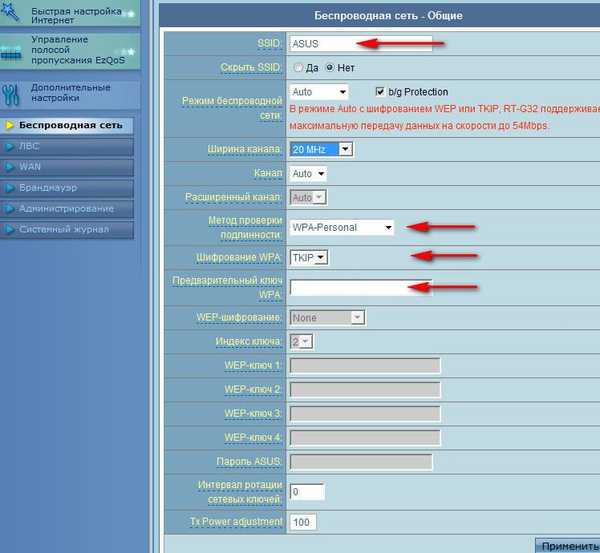Toggle the b/g Protection checkbox

point(380,91)
